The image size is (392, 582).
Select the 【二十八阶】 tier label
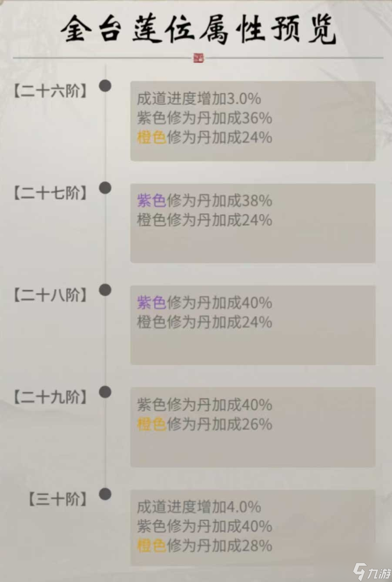click(50, 296)
